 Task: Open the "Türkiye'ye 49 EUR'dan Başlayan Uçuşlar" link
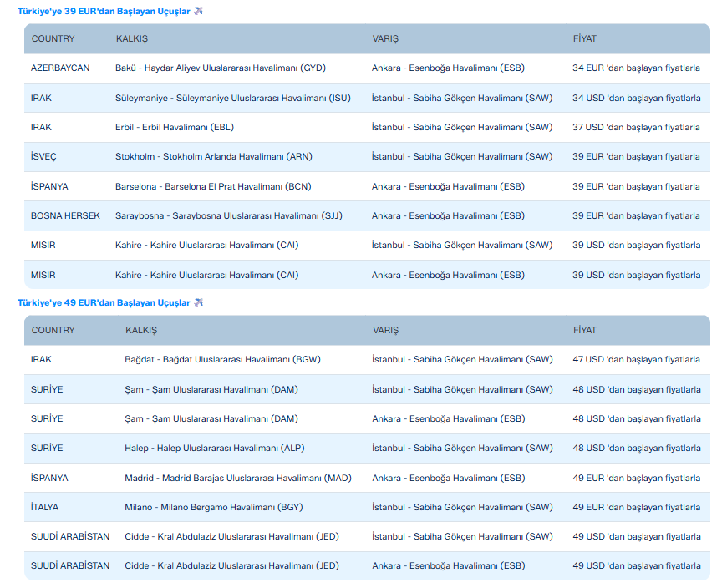pos(104,303)
